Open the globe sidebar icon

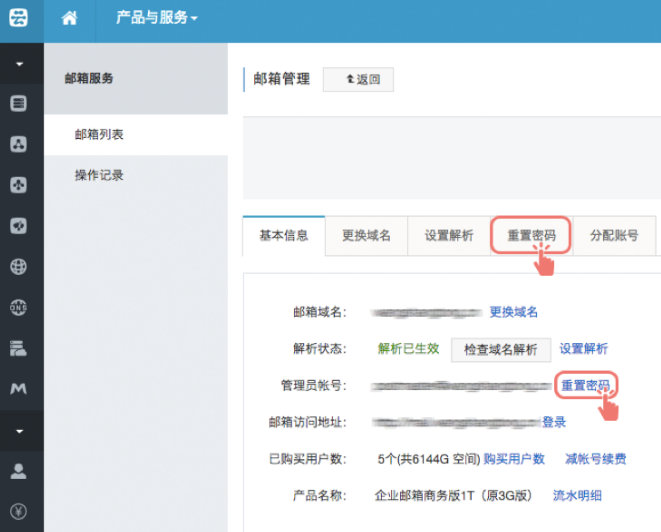tap(19, 266)
